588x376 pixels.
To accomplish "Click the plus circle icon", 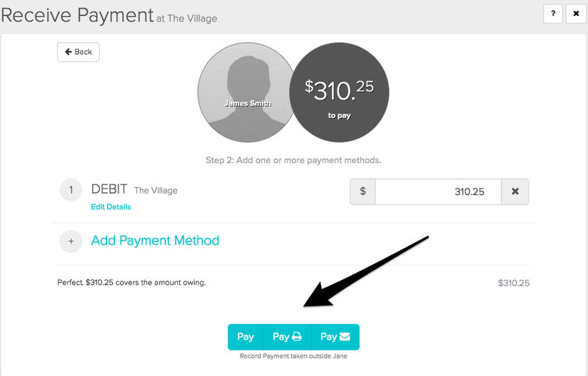I will (x=71, y=241).
